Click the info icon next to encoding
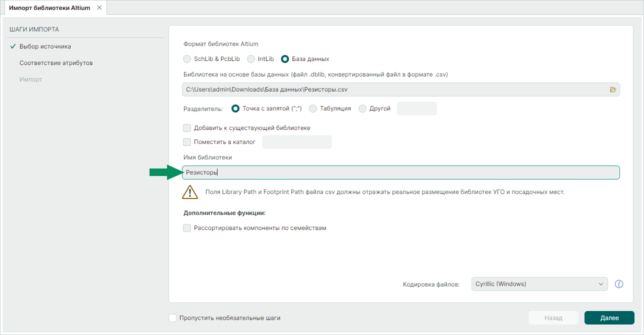This screenshot has width=644, height=335. (619, 284)
